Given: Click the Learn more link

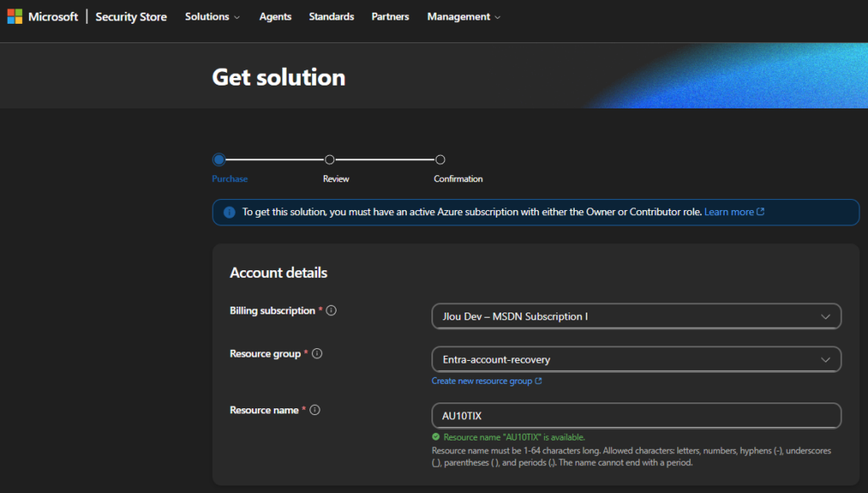Looking at the screenshot, I should pyautogui.click(x=728, y=212).
